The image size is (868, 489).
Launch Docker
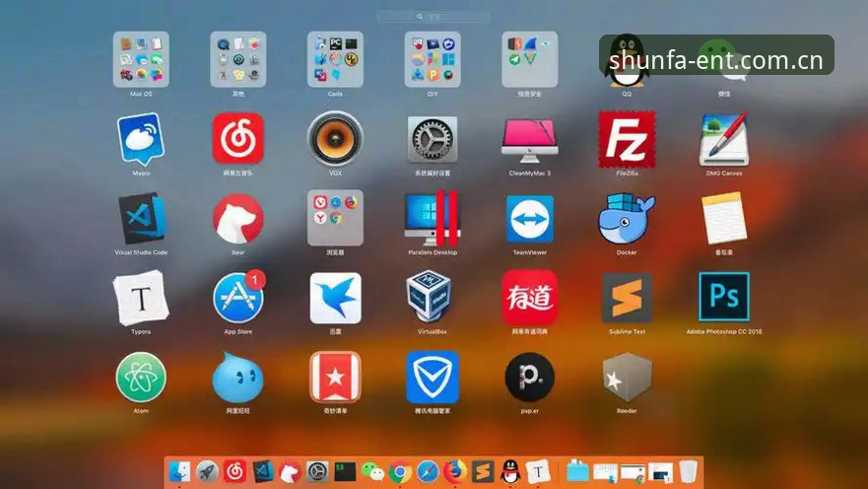(x=627, y=218)
